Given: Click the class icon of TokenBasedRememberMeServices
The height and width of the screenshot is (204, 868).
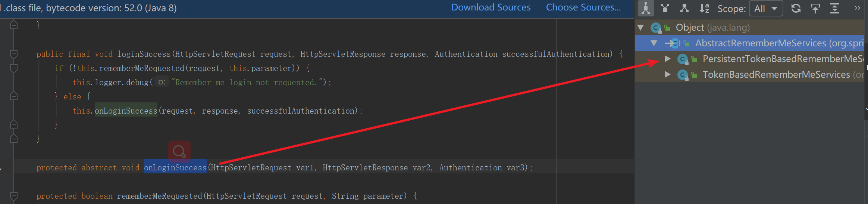Looking at the screenshot, I should (683, 75).
